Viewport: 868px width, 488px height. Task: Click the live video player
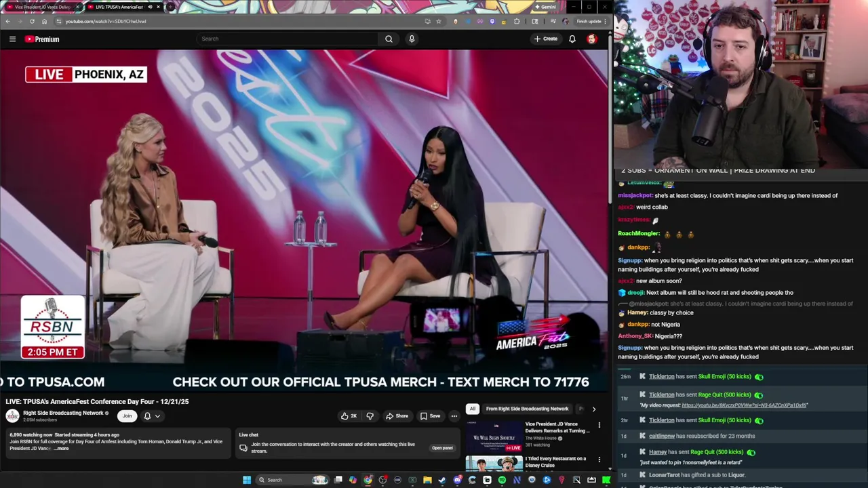coord(304,220)
